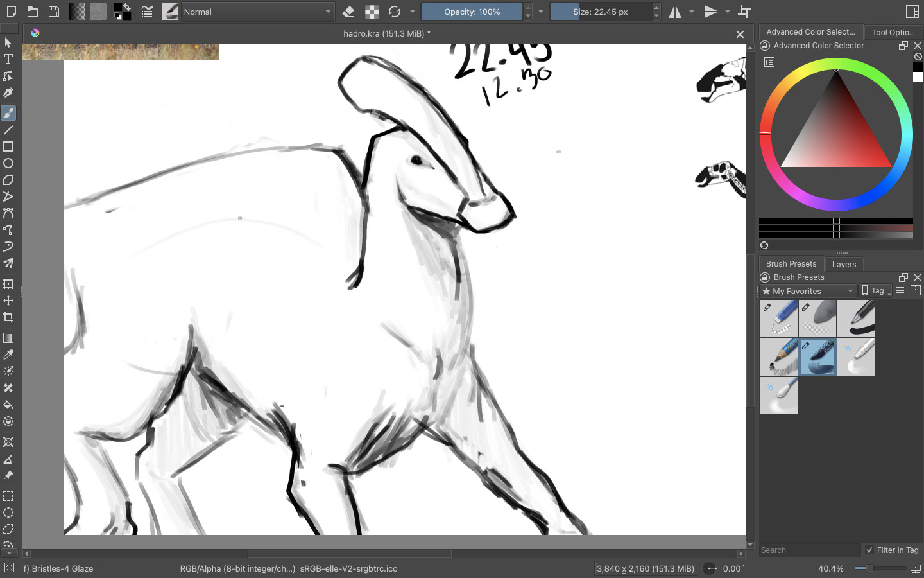Open the fill gradients chooser
Screen dimensions: 924x578
(77, 12)
